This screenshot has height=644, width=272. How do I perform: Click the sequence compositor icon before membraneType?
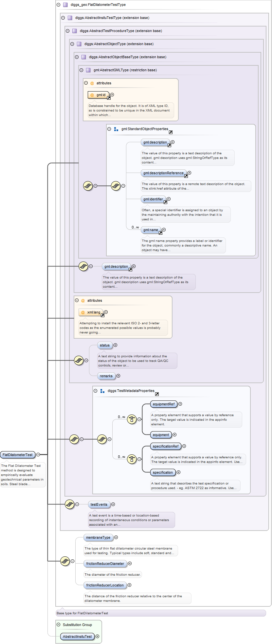pyautogui.click(x=65, y=561)
